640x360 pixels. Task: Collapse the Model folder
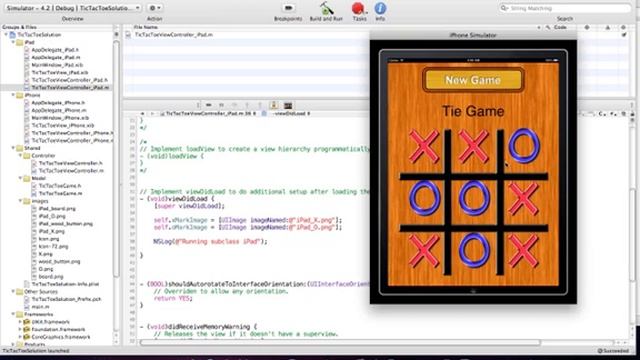pos(20,178)
